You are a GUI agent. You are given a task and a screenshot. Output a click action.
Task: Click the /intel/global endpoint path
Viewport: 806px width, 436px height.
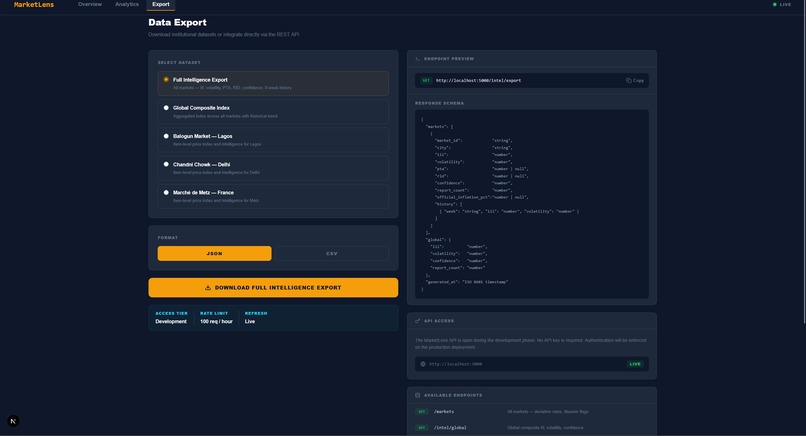[x=450, y=428]
